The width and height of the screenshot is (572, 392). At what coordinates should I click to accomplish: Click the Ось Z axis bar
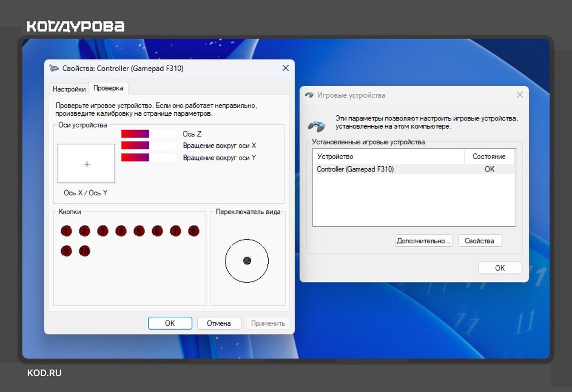pos(148,134)
